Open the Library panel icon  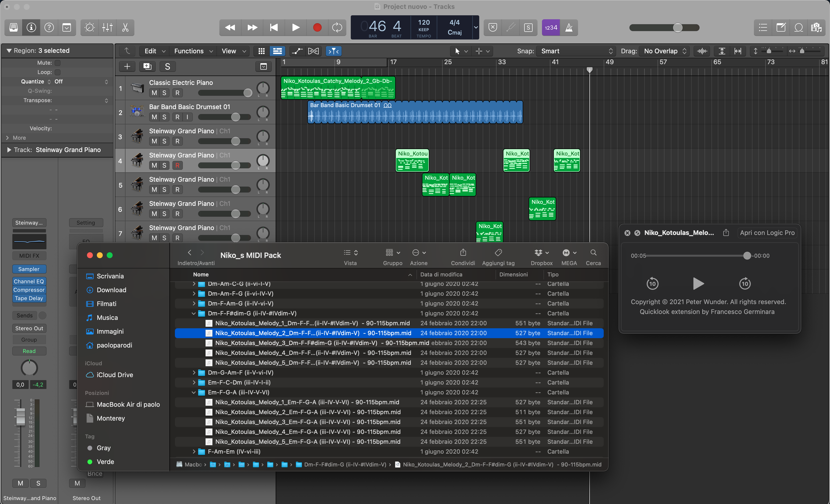[x=14, y=27]
